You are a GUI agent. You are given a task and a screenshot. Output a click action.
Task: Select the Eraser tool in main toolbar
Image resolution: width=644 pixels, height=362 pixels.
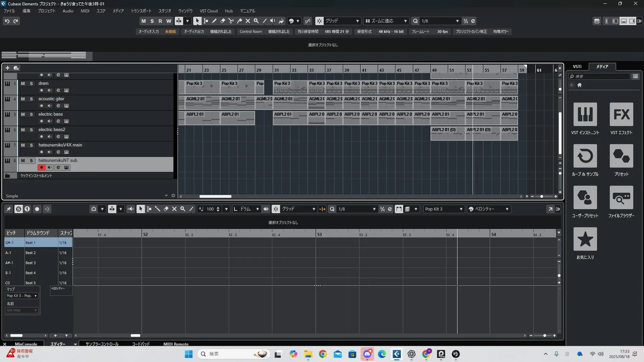click(x=222, y=21)
